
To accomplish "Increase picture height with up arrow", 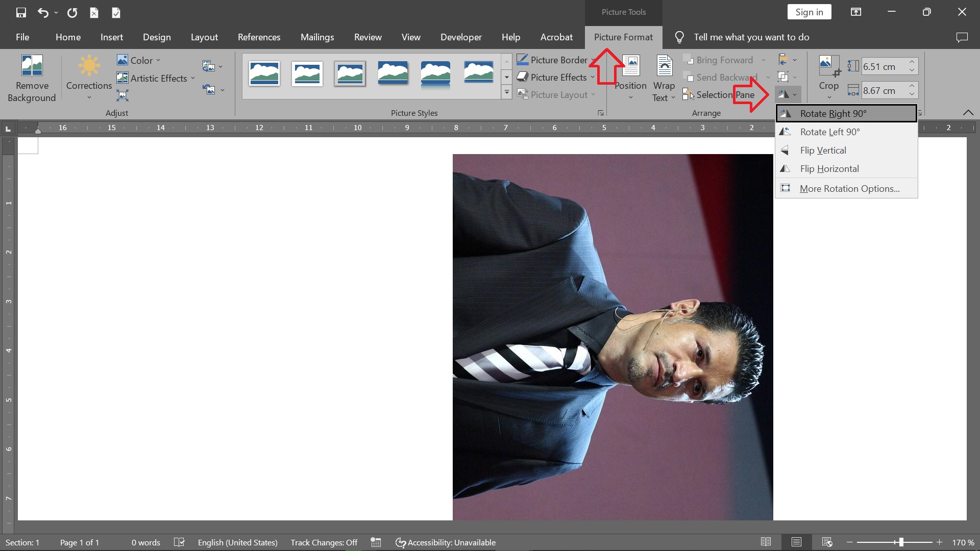I will coord(912,62).
